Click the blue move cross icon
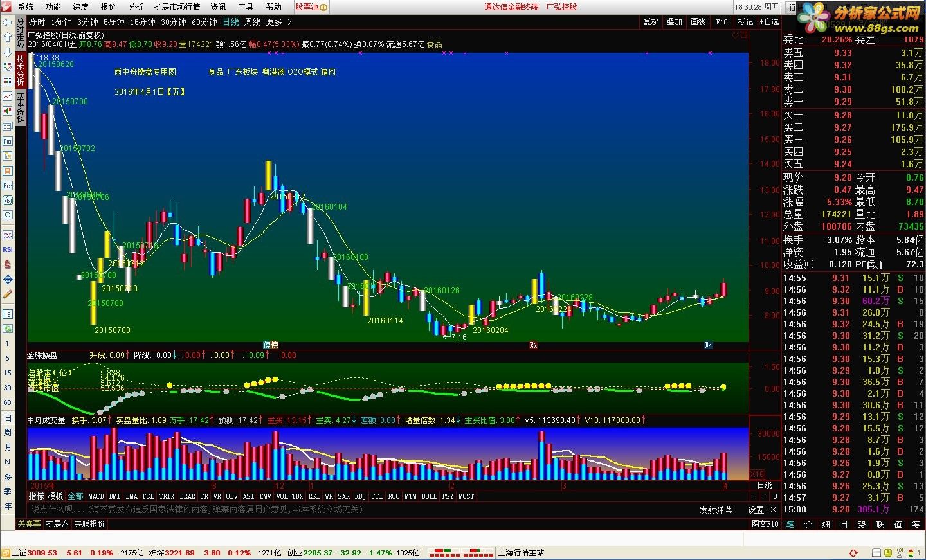 pos(8,280)
